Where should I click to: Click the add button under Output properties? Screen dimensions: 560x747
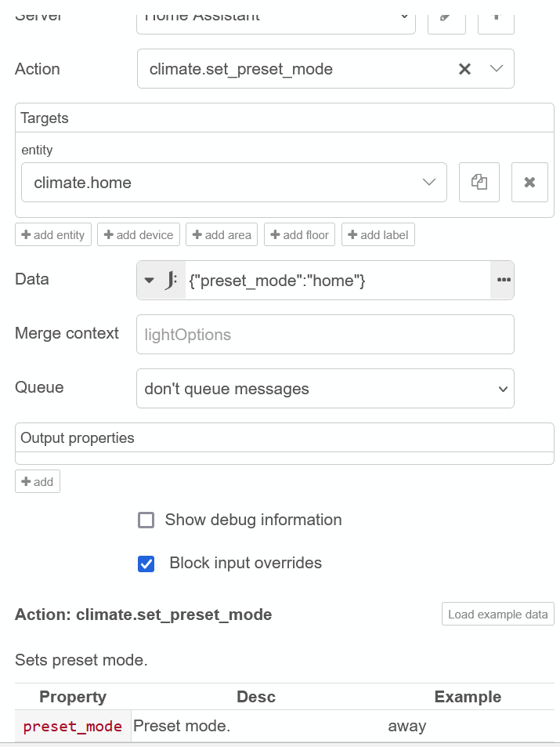[x=38, y=481]
